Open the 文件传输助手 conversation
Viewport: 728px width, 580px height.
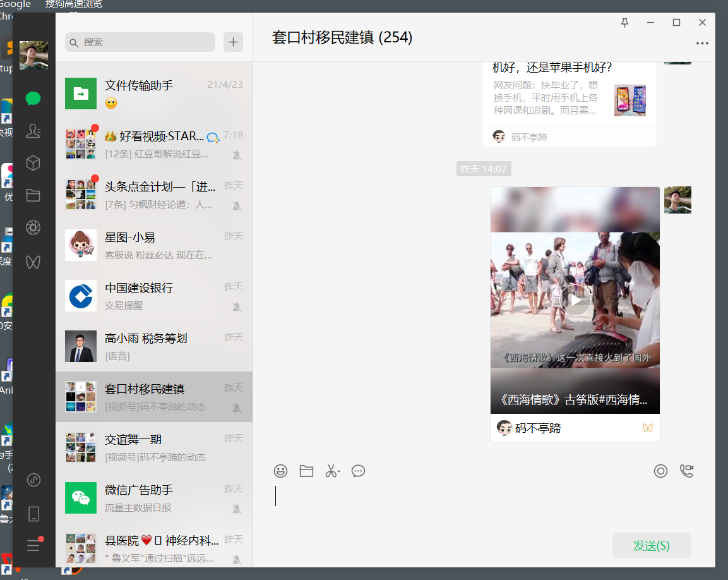(154, 93)
